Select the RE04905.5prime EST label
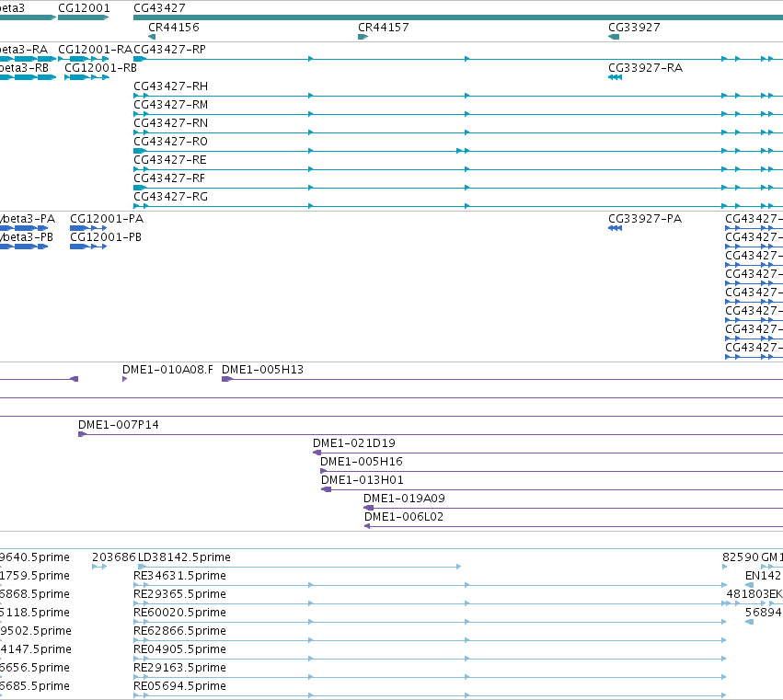Image resolution: width=783 pixels, height=700 pixels. tap(179, 649)
